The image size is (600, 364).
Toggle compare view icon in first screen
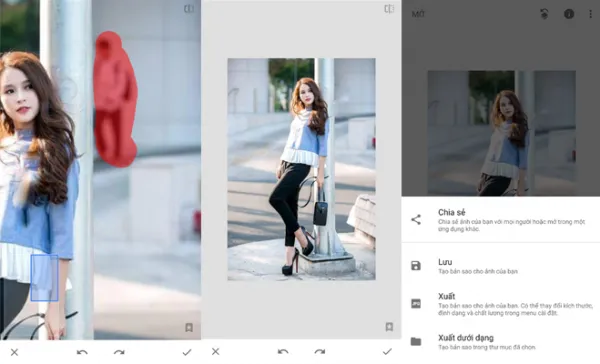pyautogui.click(x=189, y=9)
